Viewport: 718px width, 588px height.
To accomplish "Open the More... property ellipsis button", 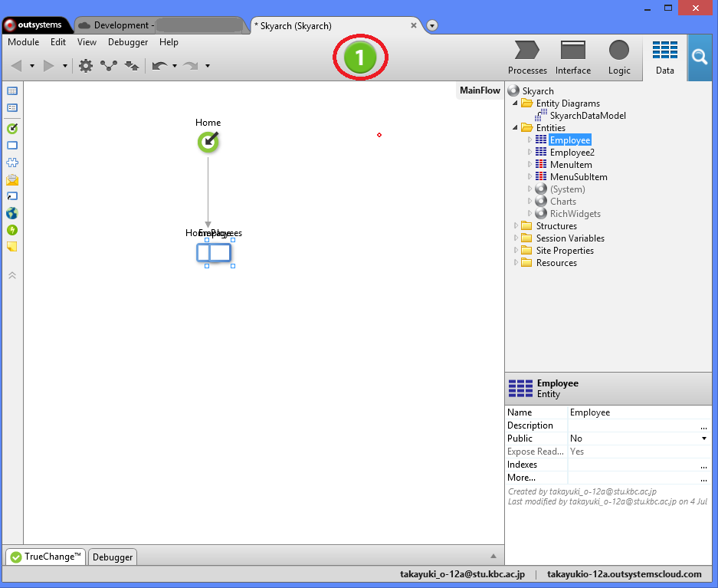I will [x=703, y=478].
